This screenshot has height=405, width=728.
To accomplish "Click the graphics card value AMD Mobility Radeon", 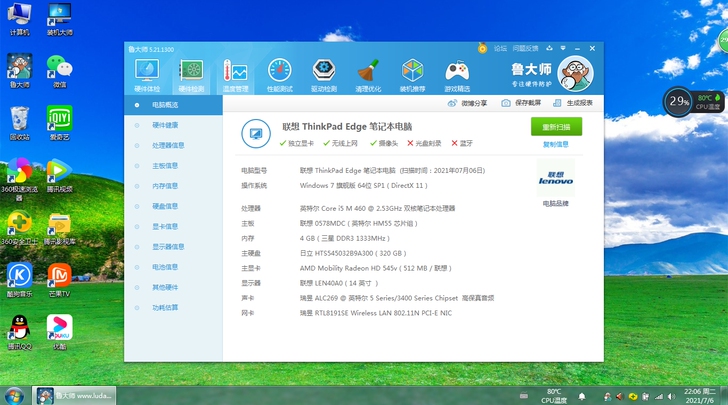I will pos(376,268).
